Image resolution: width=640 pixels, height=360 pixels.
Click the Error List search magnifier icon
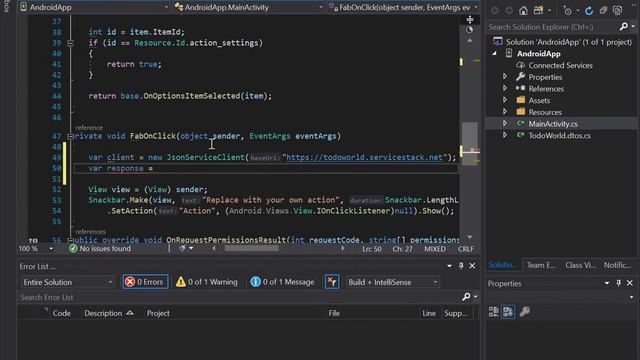(x=466, y=297)
